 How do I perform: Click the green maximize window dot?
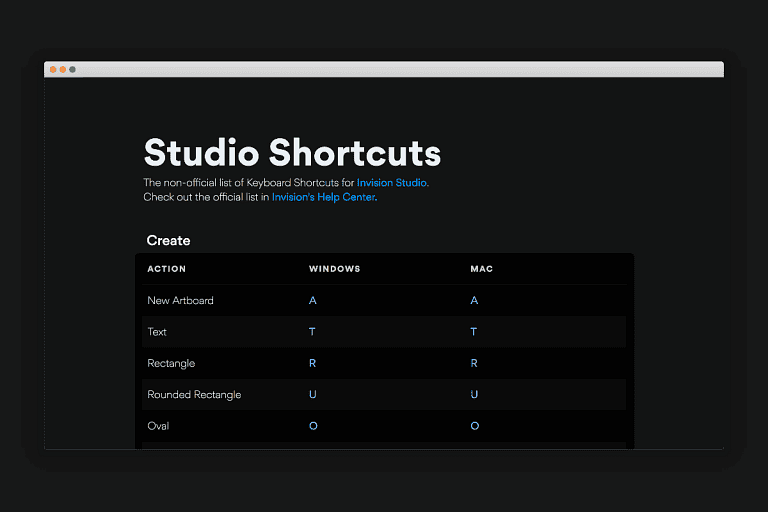pyautogui.click(x=72, y=69)
